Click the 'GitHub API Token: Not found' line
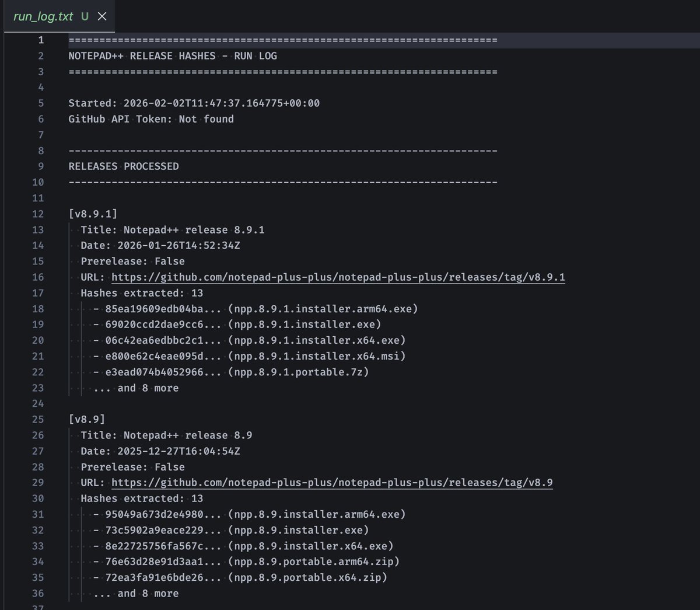This screenshot has height=610, width=700. coord(151,119)
